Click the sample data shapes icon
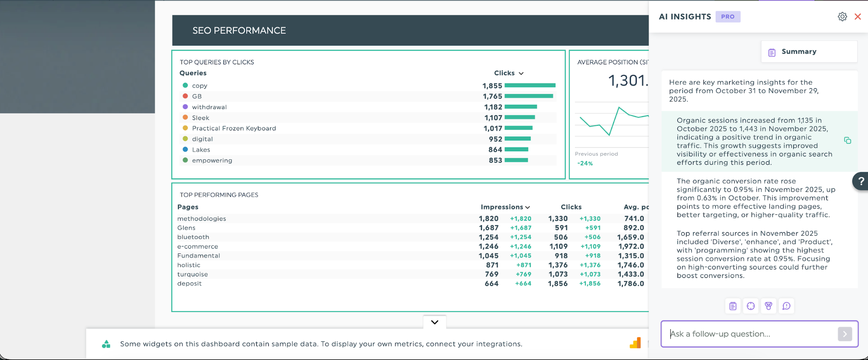 click(106, 344)
